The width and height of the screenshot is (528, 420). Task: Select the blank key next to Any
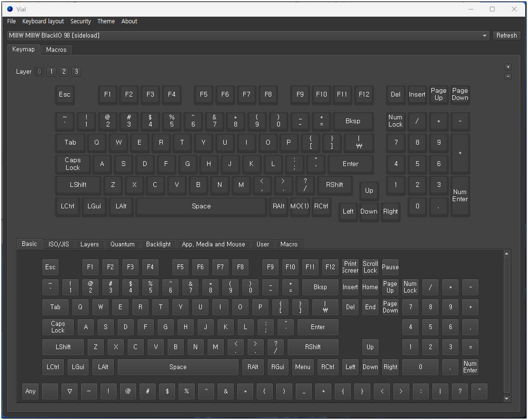click(50, 391)
